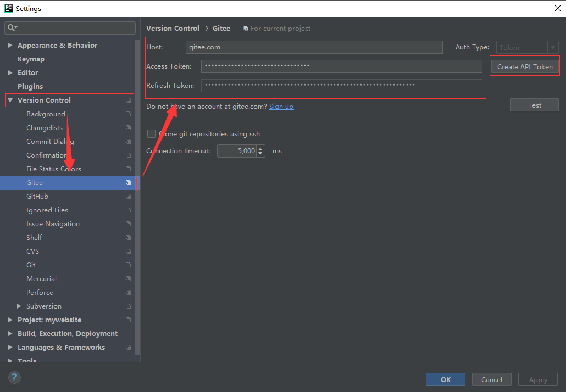Click the Host input field
This screenshot has height=392, width=566.
314,47
